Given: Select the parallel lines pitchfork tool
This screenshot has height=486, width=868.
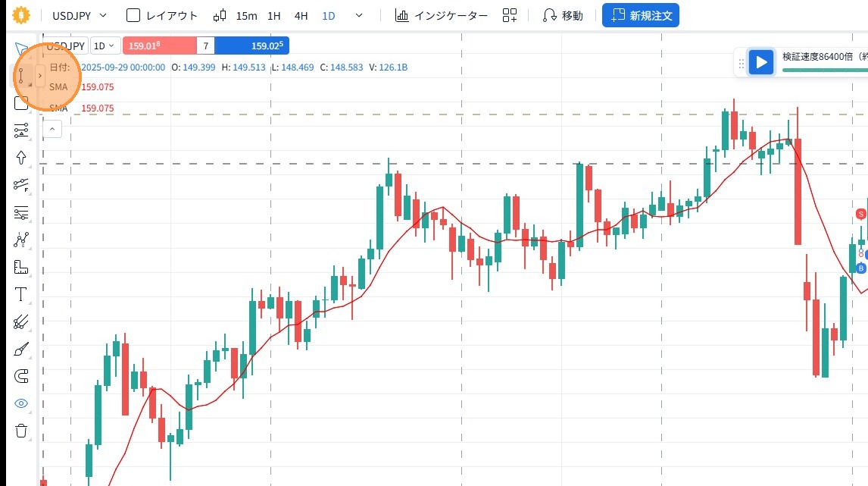Looking at the screenshot, I should coord(21,321).
